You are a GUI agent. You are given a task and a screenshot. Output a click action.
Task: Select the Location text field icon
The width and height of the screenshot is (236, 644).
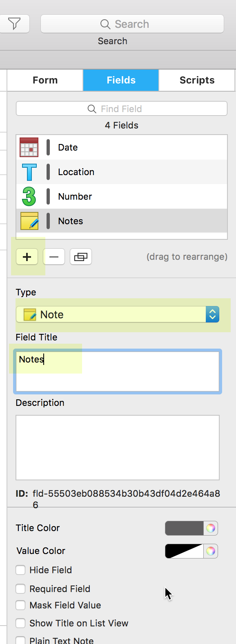click(29, 172)
